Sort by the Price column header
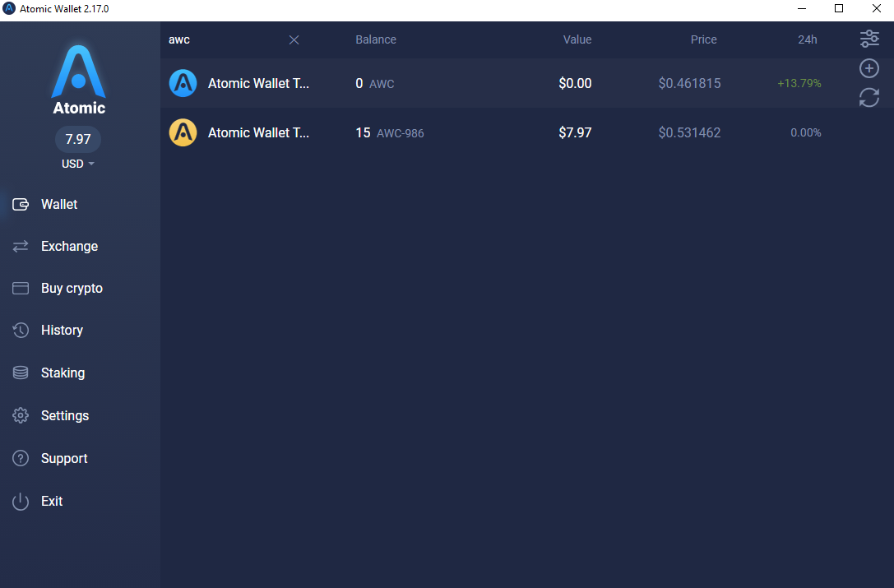The width and height of the screenshot is (894, 588). 703,39
